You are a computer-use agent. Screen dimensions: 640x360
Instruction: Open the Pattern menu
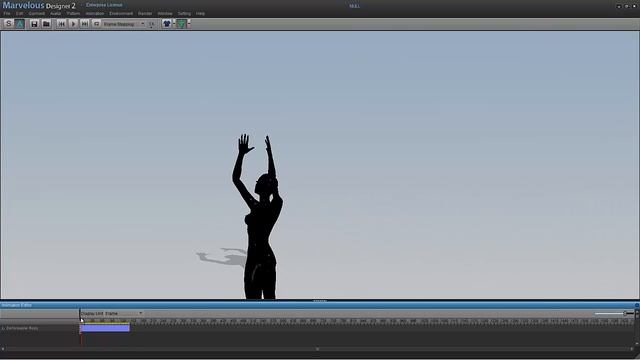(x=73, y=13)
